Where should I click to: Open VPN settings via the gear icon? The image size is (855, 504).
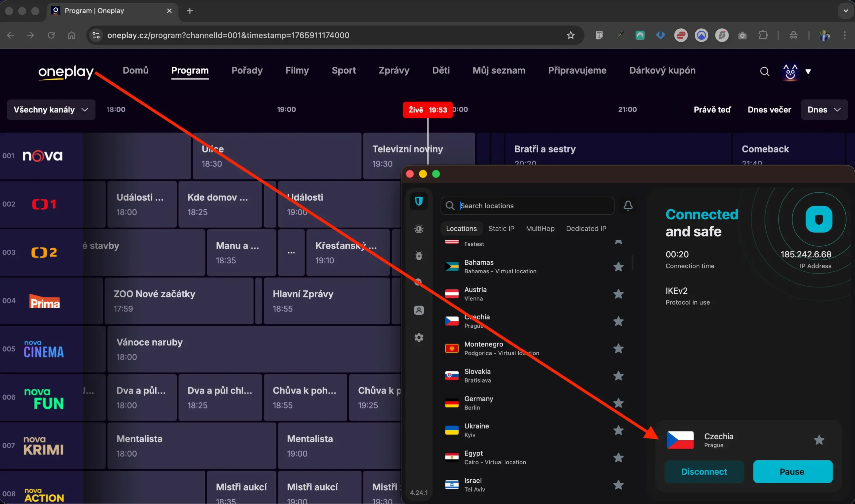[419, 337]
